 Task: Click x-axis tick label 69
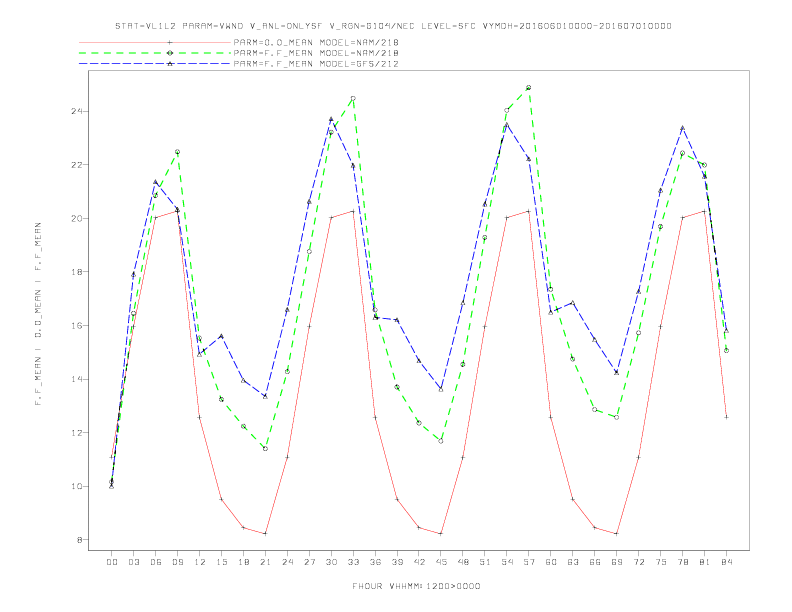tap(617, 562)
